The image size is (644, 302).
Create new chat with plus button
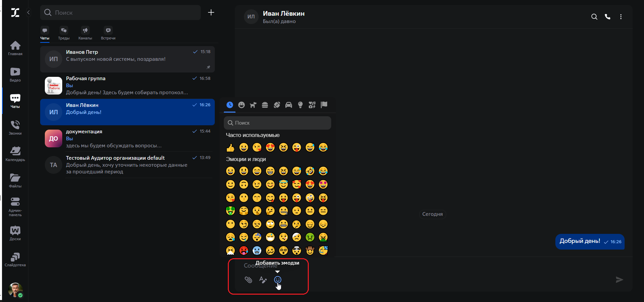click(x=211, y=12)
